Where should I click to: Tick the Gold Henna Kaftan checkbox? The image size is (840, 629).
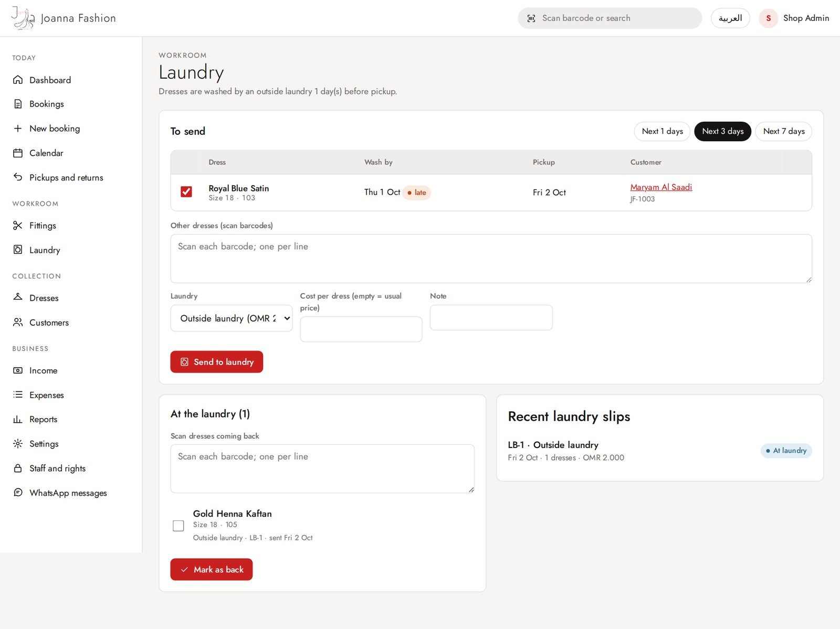[x=178, y=526]
